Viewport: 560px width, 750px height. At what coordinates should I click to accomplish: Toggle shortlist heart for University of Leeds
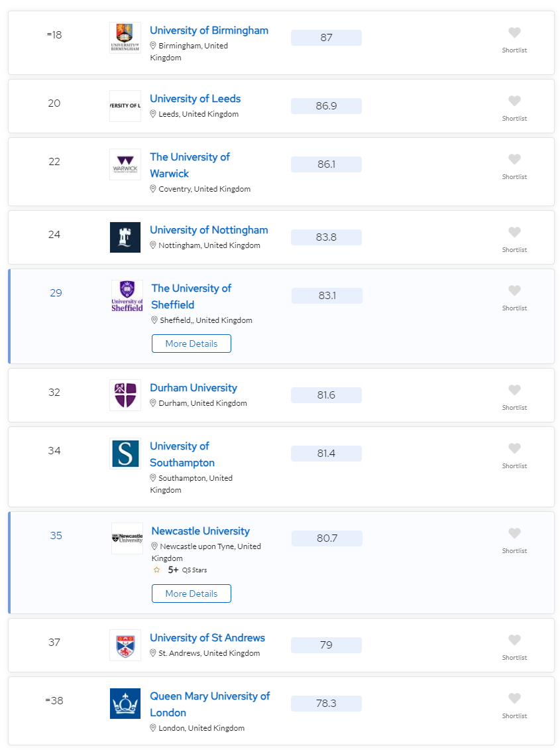click(x=514, y=101)
